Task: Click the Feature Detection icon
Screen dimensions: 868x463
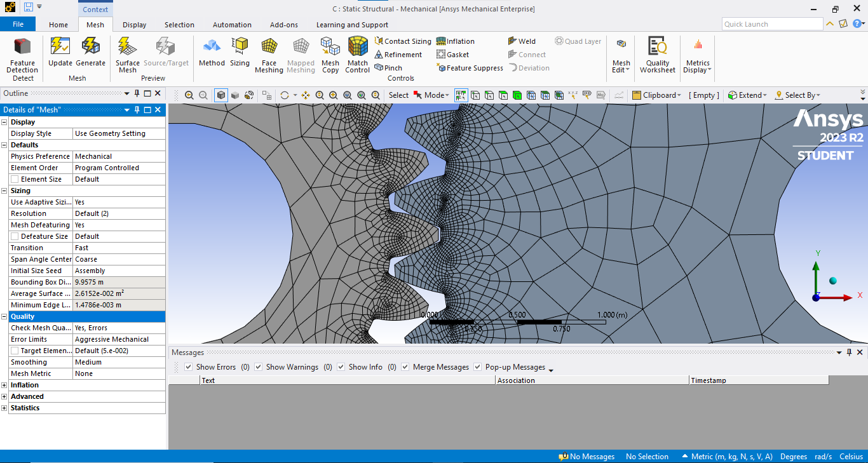Action: (23, 47)
